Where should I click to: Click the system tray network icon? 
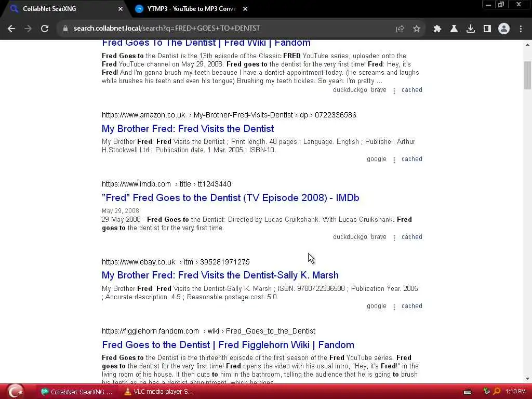point(487,392)
